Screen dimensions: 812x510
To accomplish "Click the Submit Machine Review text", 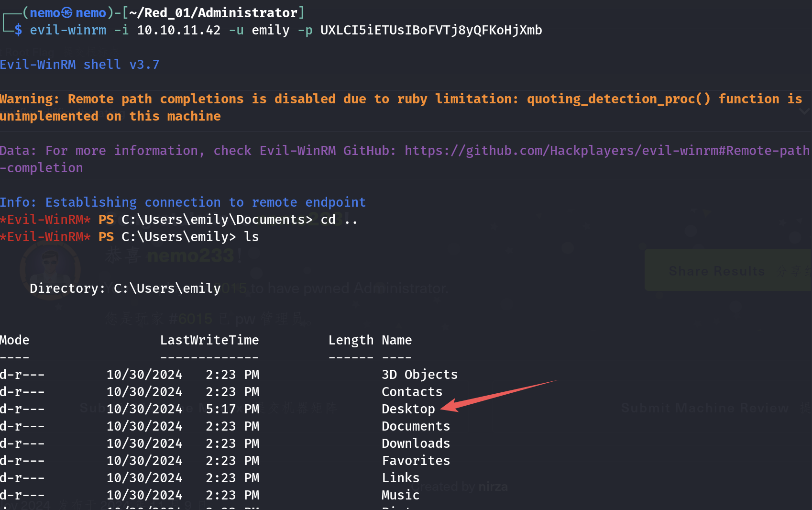I will tap(704, 408).
